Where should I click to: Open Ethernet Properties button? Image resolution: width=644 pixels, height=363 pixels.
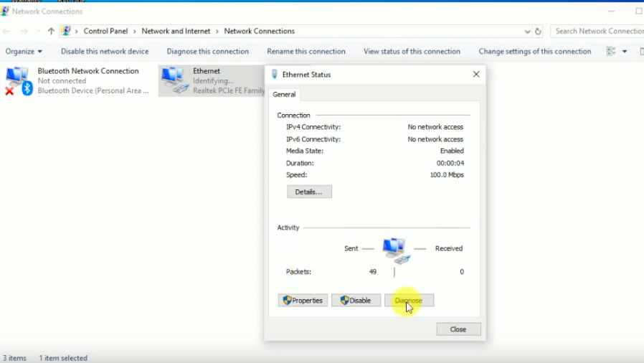click(303, 301)
